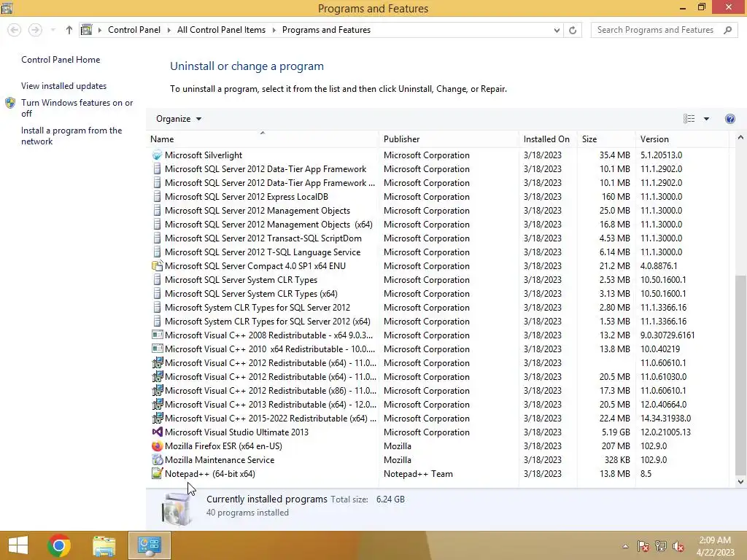Expand the address bar history dropdown
Screen dimensions: 747x560
(557, 30)
